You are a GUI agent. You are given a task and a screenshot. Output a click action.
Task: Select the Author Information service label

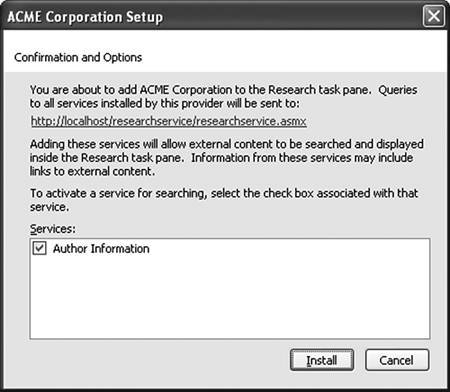click(x=101, y=249)
